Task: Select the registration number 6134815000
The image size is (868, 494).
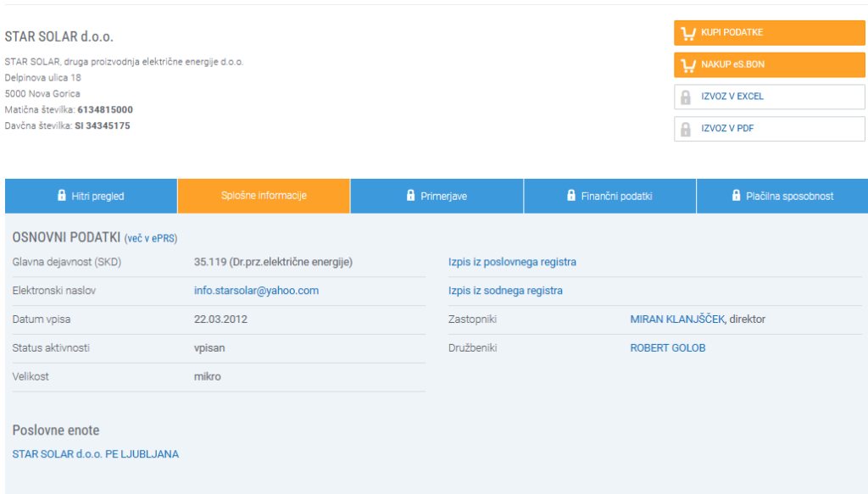Action: click(105, 109)
